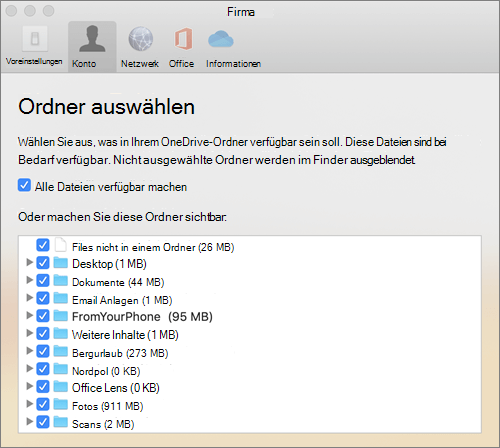Click the Fotos folder icon
500x448 pixels.
pos(61,404)
